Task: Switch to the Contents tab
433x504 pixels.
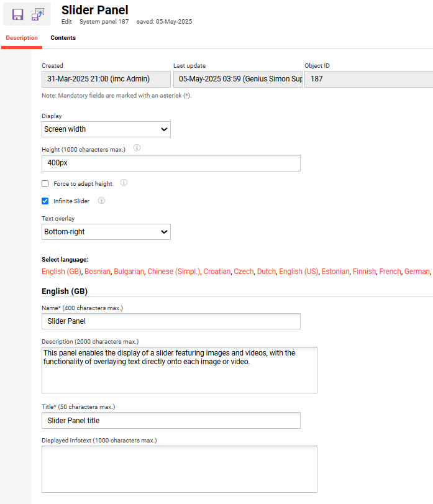Action: pyautogui.click(x=63, y=38)
